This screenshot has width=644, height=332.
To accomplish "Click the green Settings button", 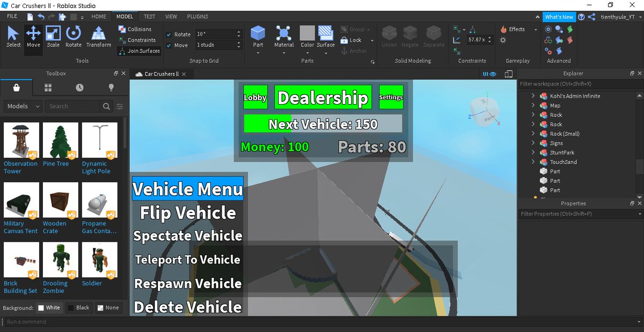I will 391,97.
